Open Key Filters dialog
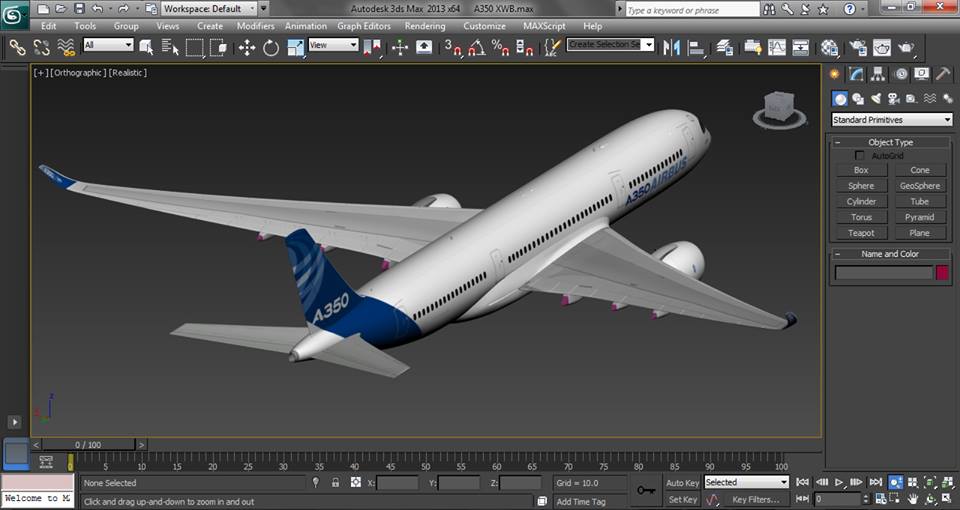The height and width of the screenshot is (510, 960). (x=755, y=500)
